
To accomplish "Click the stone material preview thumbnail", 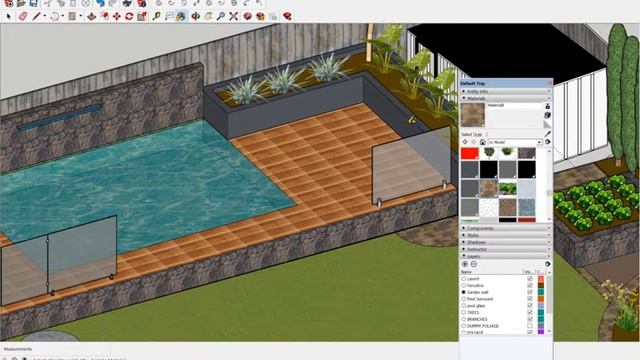I will click(473, 115).
